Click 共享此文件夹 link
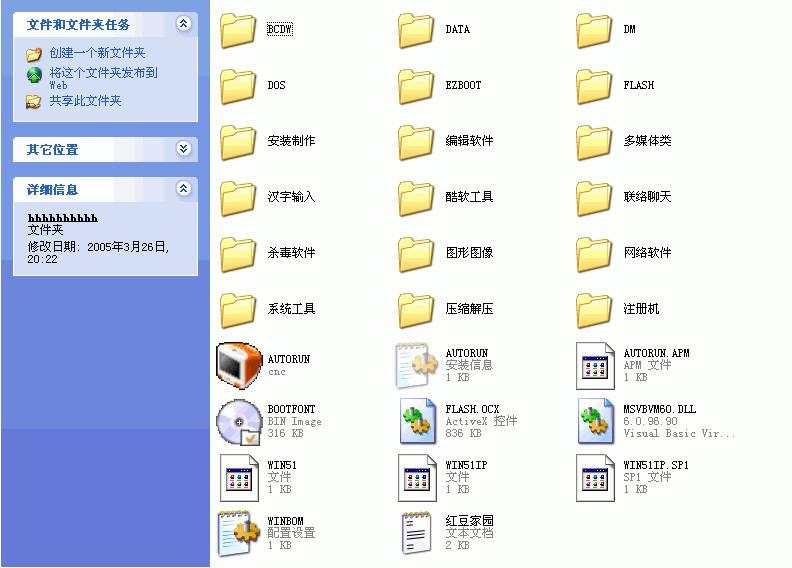Image resolution: width=792 pixels, height=568 pixels. tap(85, 101)
